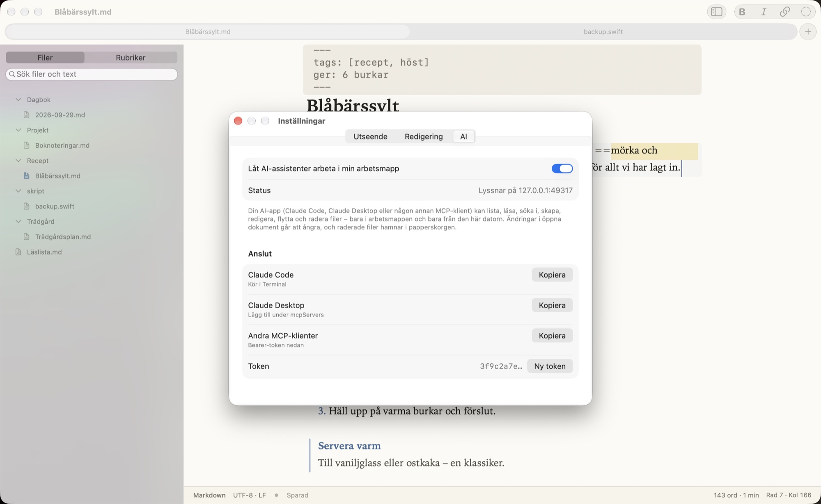The width and height of the screenshot is (821, 504).
Task: Switch sidebar to Rubriker view
Action: [131, 57]
